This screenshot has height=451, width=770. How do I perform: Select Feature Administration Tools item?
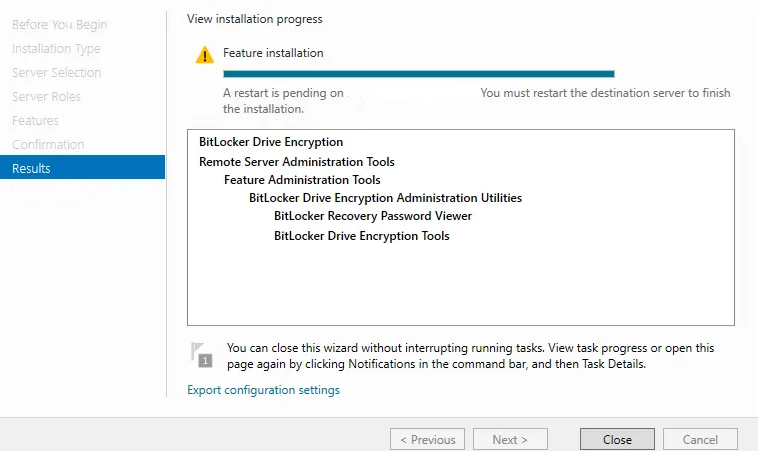pyautogui.click(x=302, y=180)
